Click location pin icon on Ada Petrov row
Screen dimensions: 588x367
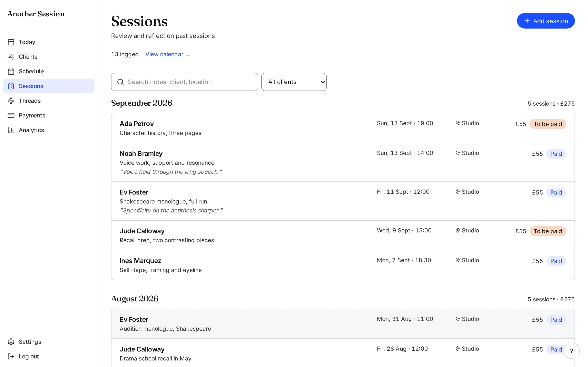tap(458, 123)
